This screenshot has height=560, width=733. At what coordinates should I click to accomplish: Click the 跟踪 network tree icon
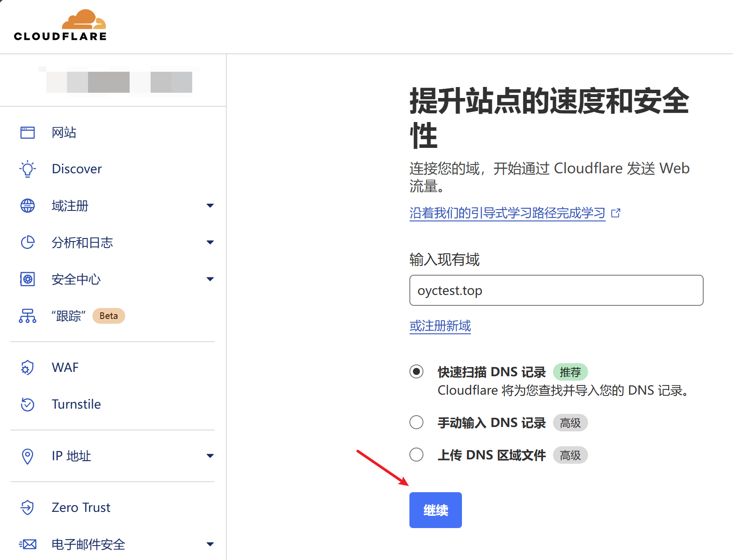[28, 316]
